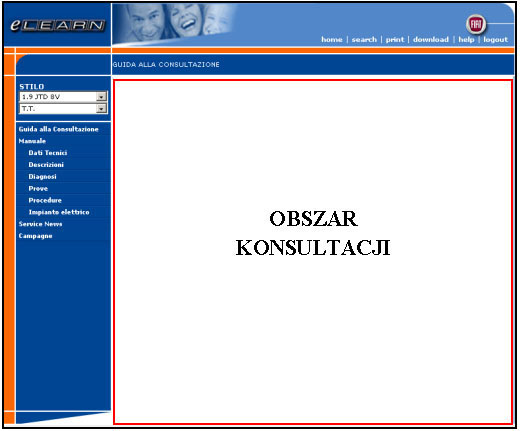Open Guida alla Consultazione menu item
Viewport: 520px width, 431px height.
[x=58, y=129]
